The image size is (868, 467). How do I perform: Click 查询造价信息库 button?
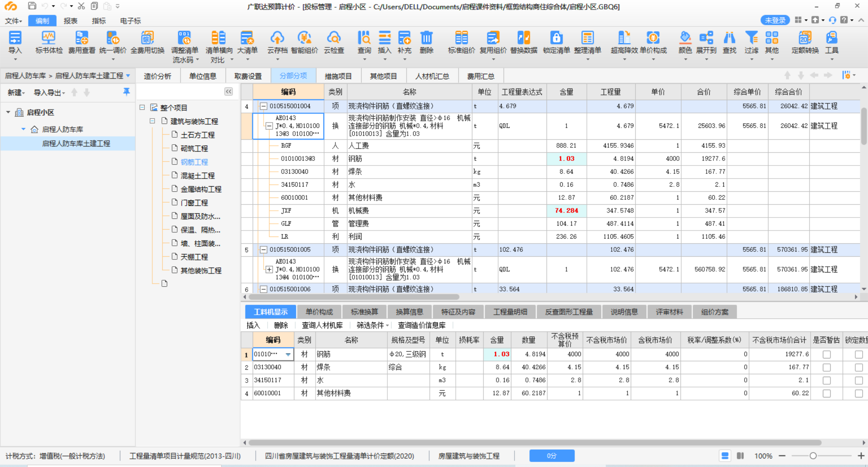click(421, 325)
